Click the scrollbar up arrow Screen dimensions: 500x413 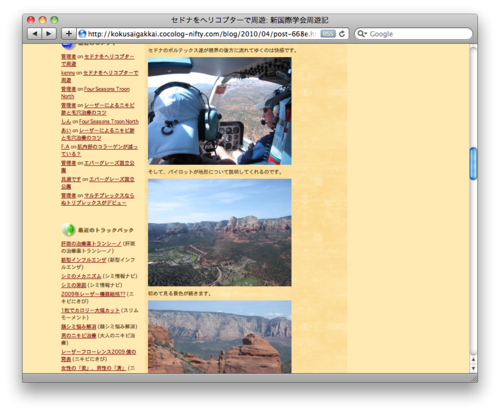tap(473, 360)
